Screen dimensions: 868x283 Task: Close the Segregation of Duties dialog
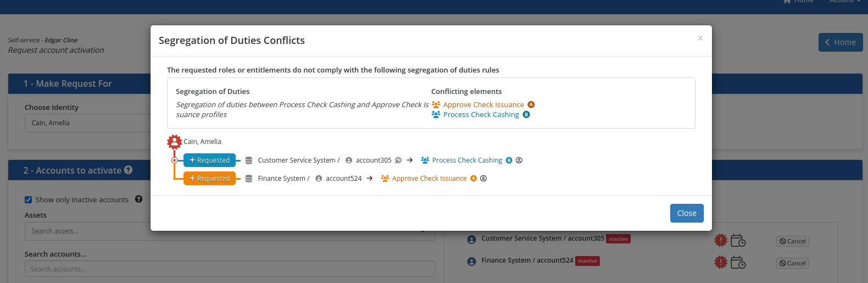click(687, 213)
